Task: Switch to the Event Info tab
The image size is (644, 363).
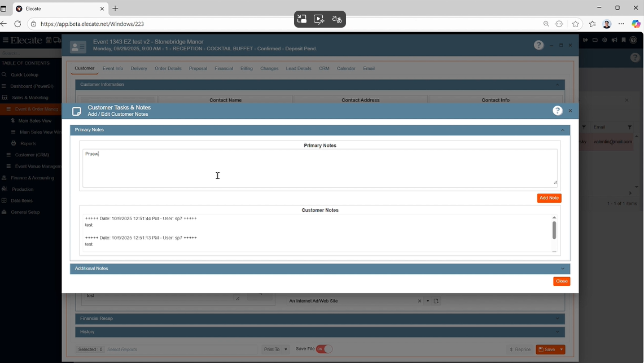Action: click(113, 68)
